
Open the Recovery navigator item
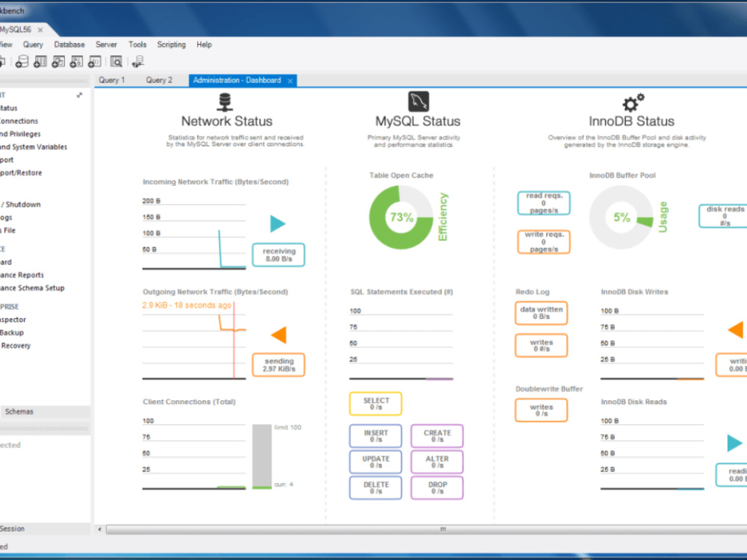[x=16, y=345]
